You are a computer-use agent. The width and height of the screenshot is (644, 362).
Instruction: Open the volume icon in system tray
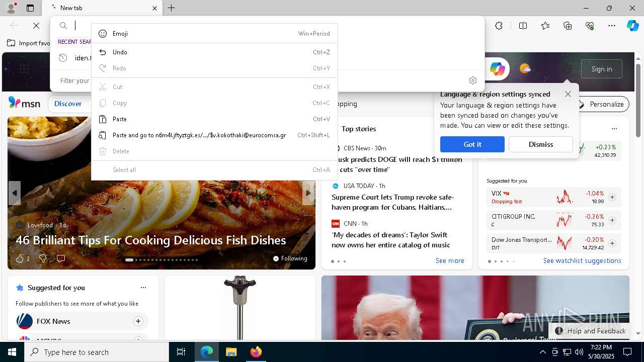(x=579, y=352)
